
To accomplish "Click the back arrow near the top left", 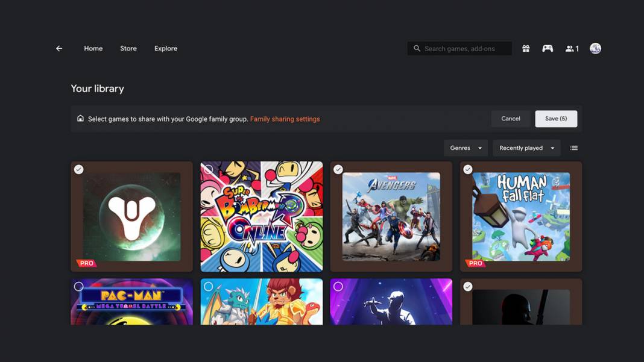I will [x=58, y=48].
